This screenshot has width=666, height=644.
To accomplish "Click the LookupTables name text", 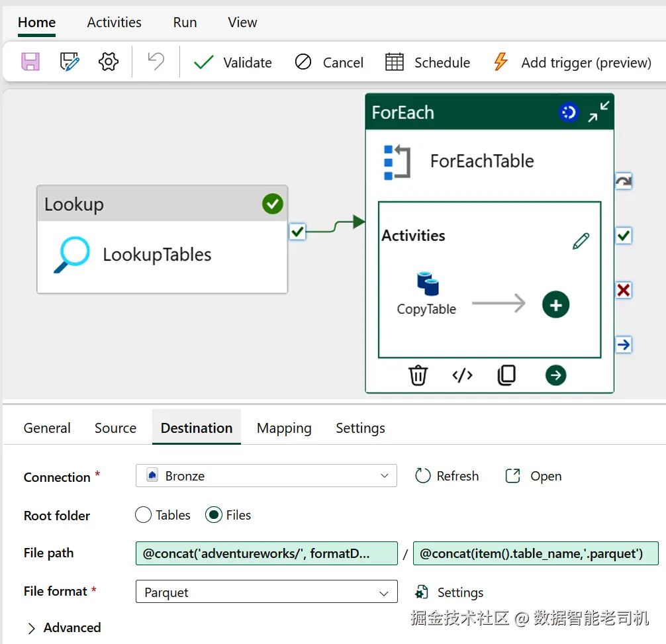I will click(x=157, y=255).
